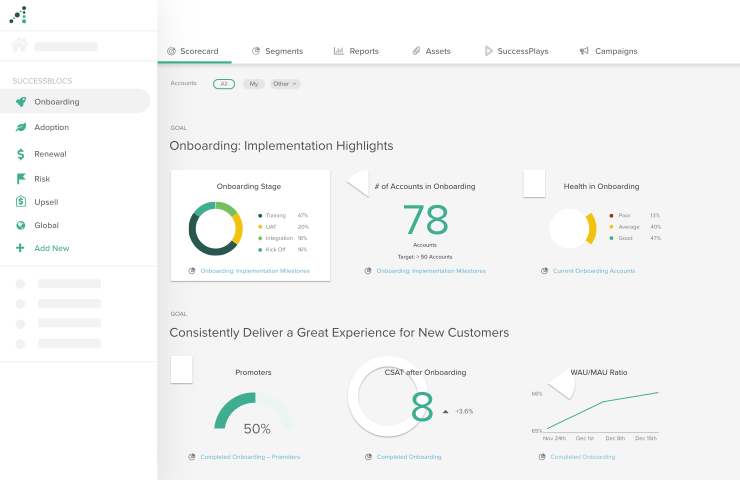Select the All accounts filter

tap(224, 84)
